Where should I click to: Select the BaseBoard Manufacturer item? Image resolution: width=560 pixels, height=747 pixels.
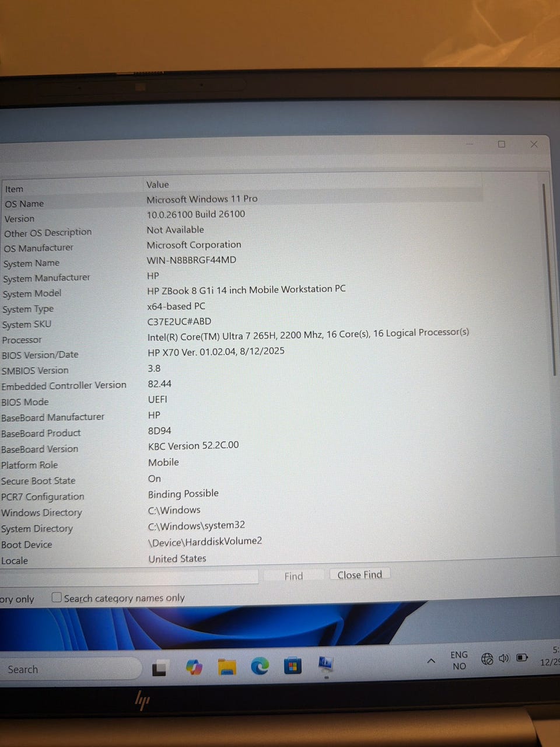pos(52,417)
